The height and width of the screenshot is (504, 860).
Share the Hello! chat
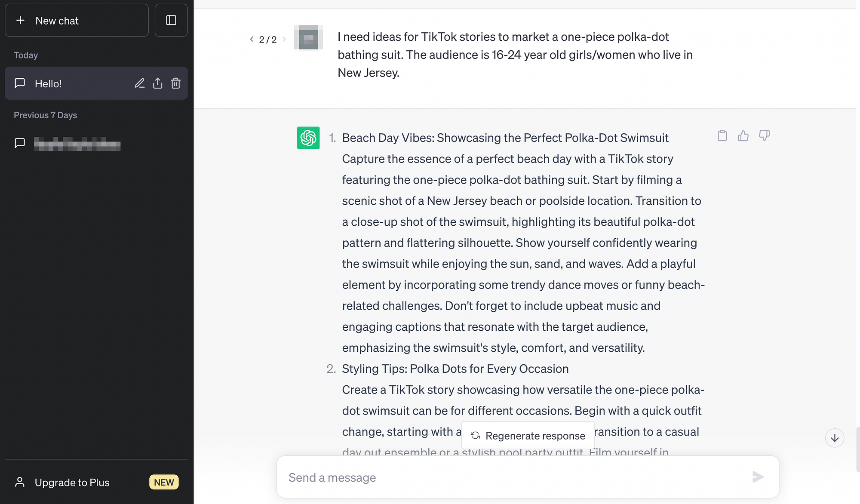(158, 83)
